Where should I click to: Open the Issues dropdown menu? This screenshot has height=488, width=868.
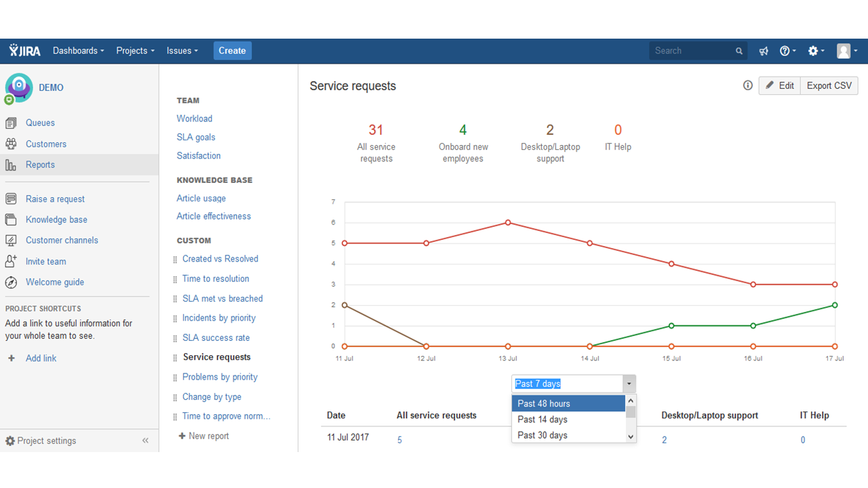coord(182,51)
